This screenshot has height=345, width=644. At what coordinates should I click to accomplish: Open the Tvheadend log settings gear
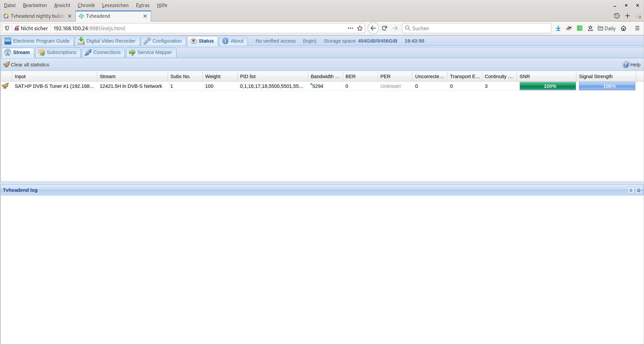click(638, 190)
